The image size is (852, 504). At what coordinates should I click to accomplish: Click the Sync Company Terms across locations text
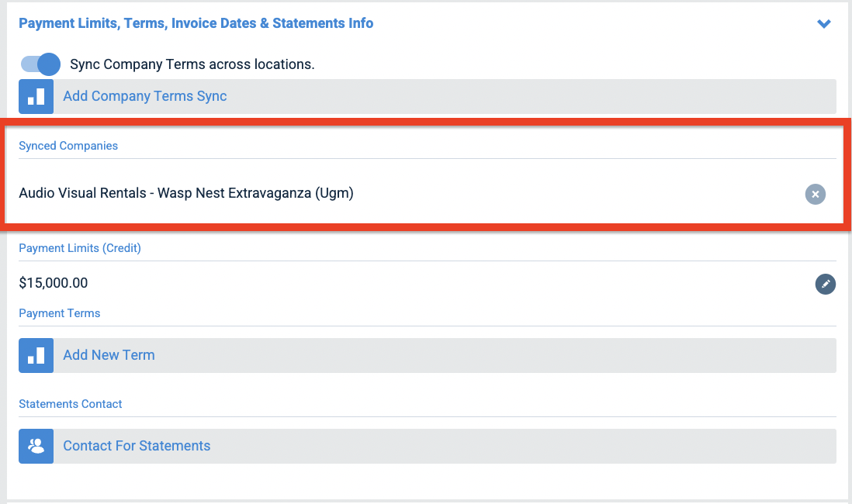click(x=192, y=64)
